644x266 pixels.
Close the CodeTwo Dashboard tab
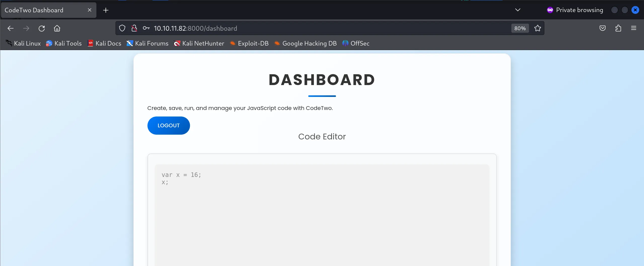[x=90, y=10]
